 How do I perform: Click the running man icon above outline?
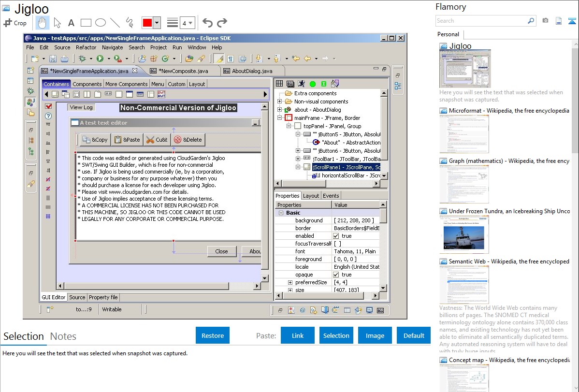tap(301, 84)
